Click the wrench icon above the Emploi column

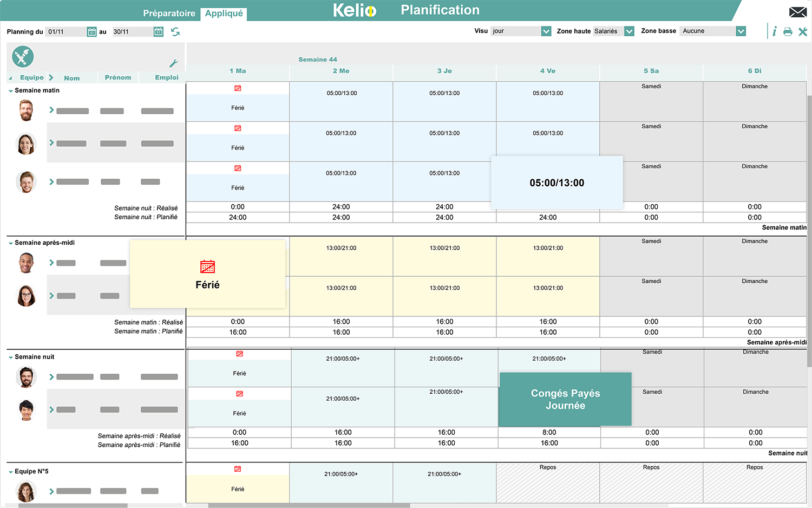(x=173, y=63)
